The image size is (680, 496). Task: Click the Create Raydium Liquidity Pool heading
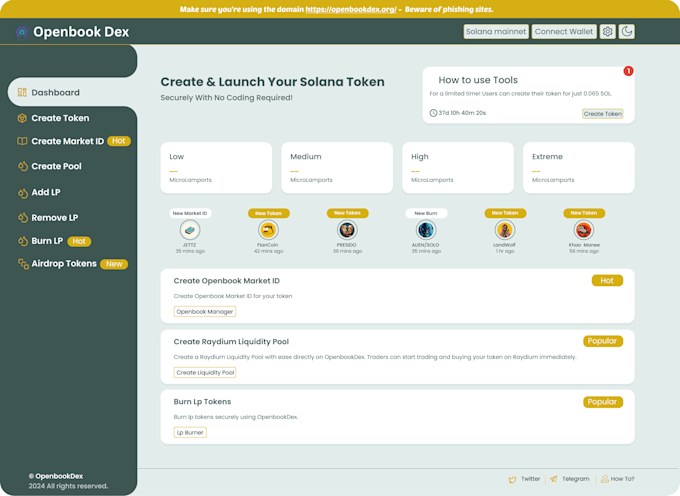coord(231,342)
